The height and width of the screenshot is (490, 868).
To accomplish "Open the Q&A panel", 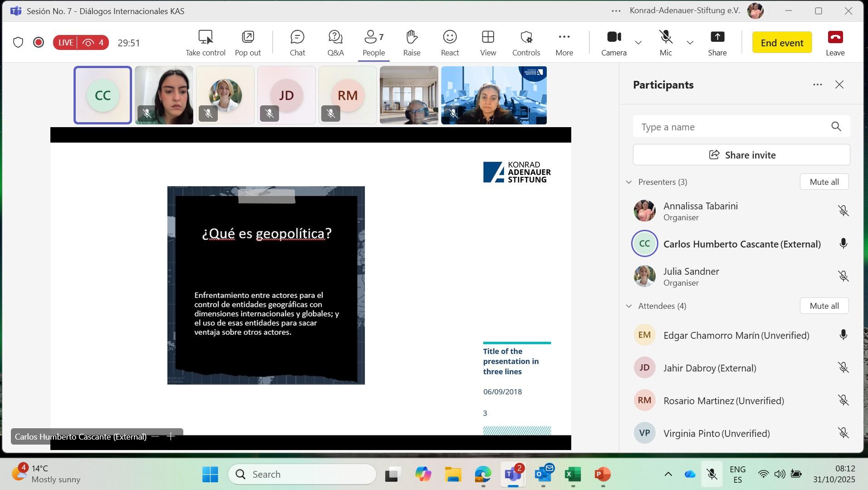I will click(335, 43).
